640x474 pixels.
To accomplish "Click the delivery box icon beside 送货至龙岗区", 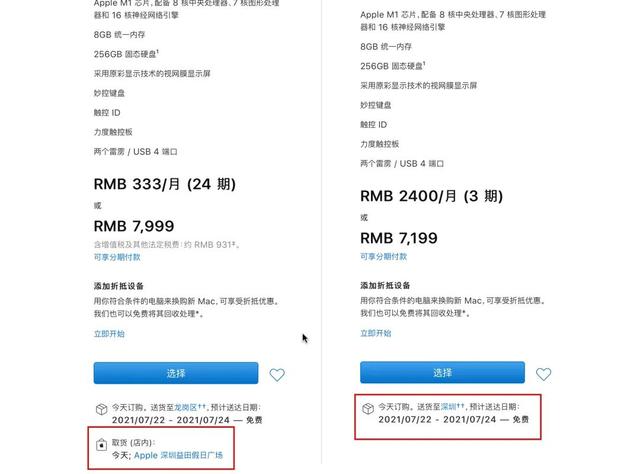I will click(x=101, y=409).
